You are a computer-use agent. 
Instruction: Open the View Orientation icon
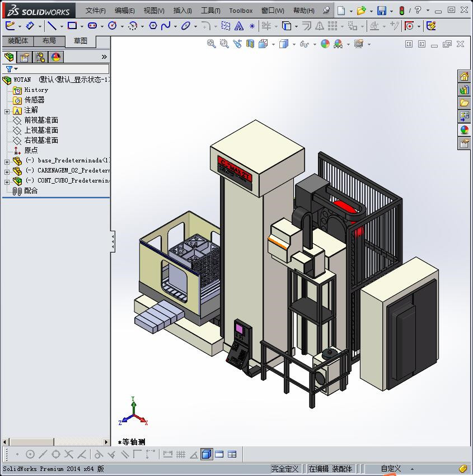point(263,44)
